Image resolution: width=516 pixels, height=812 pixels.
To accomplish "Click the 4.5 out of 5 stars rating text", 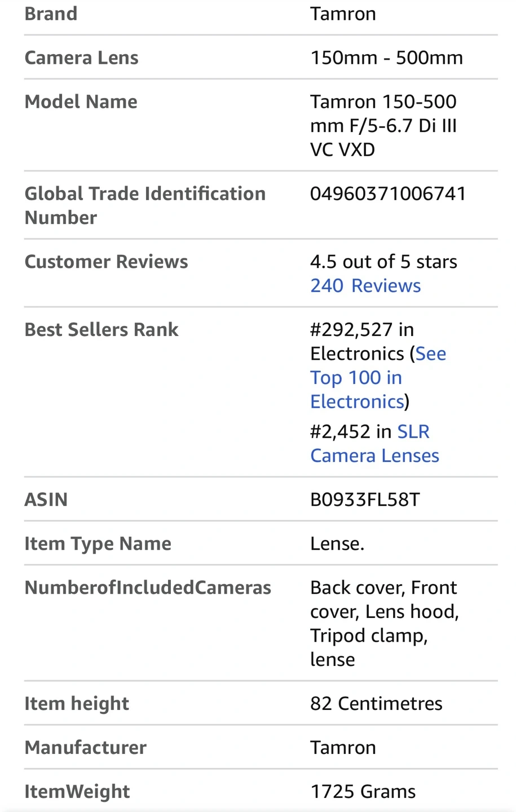I will coord(383,262).
